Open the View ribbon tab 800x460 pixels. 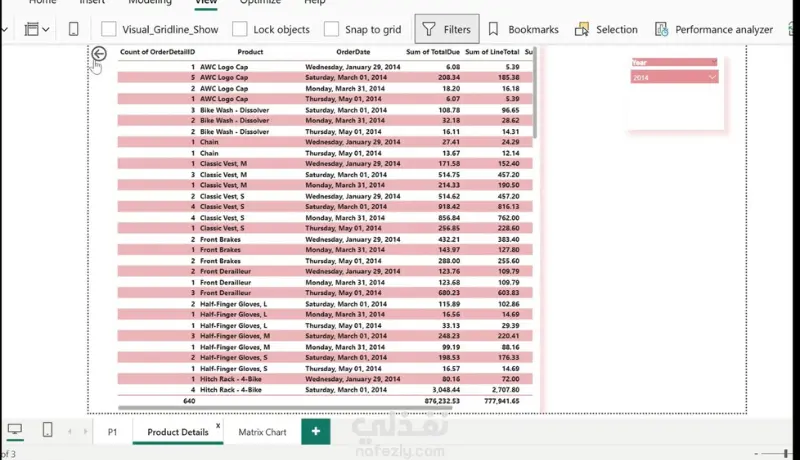tap(206, 3)
